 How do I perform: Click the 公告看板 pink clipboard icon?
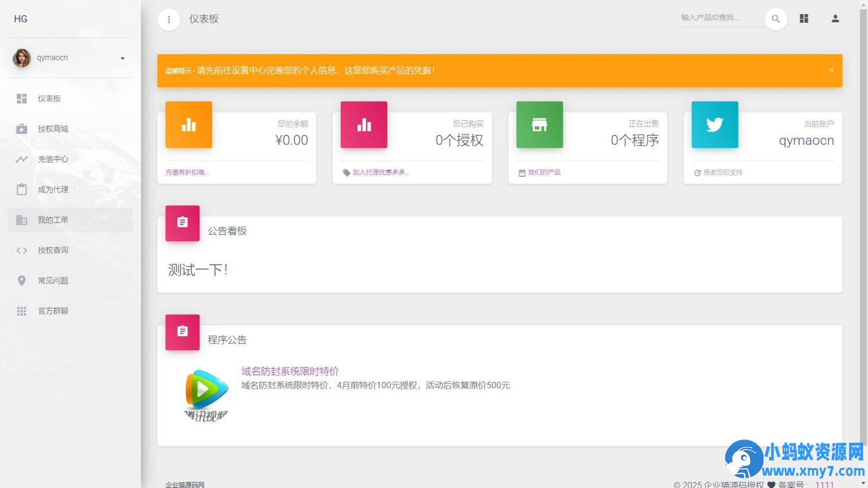point(183,223)
